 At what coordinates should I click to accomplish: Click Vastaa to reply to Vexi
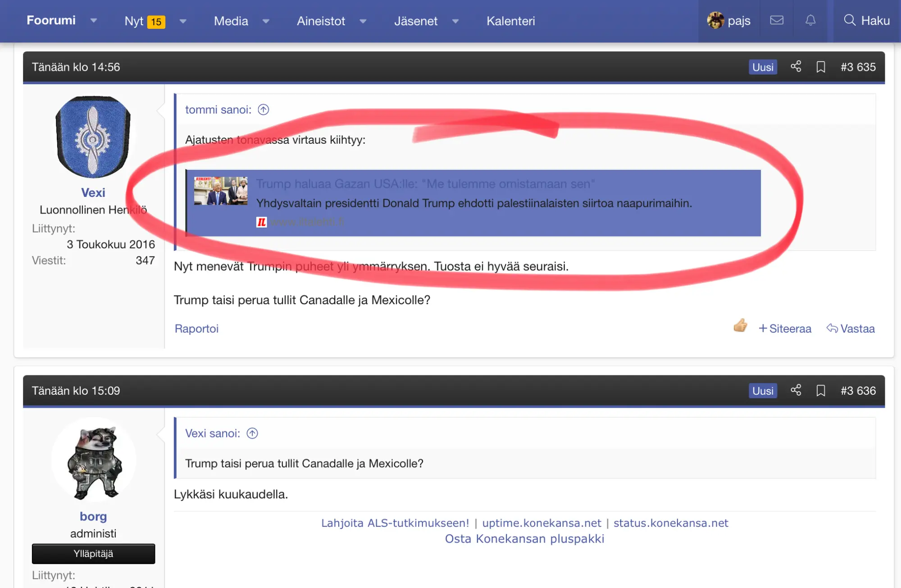coord(851,328)
